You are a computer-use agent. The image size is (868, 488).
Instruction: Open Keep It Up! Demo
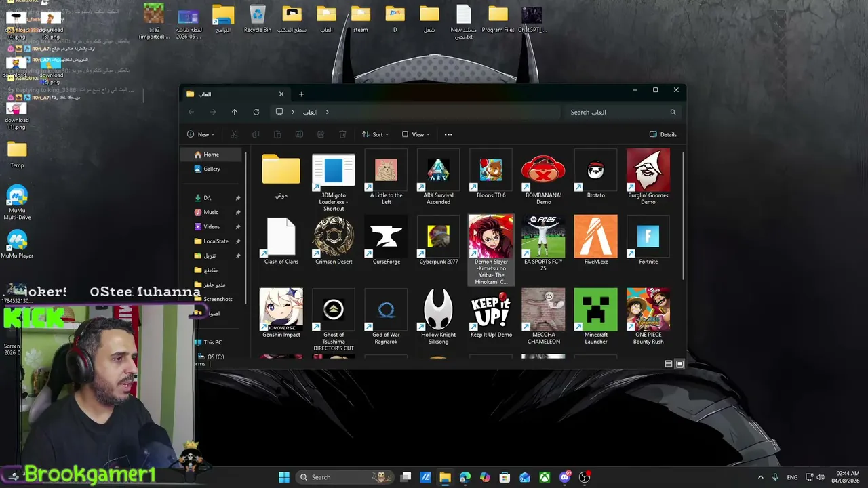point(491,313)
